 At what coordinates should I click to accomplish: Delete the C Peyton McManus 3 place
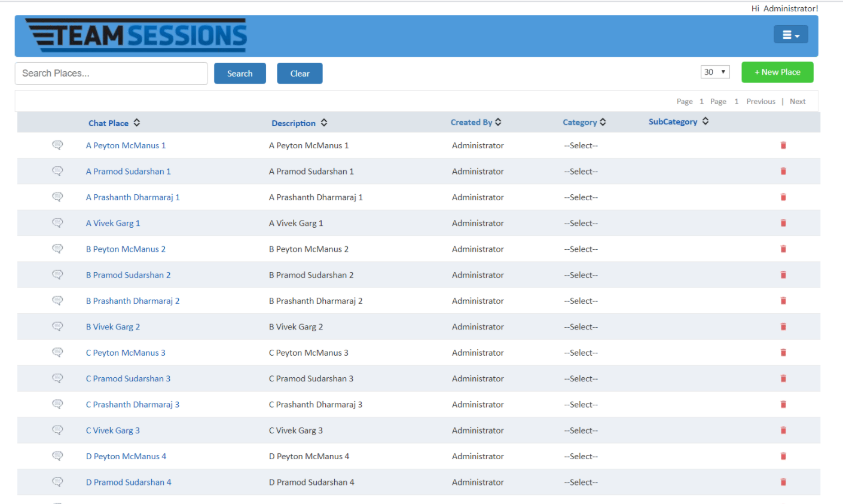point(783,353)
